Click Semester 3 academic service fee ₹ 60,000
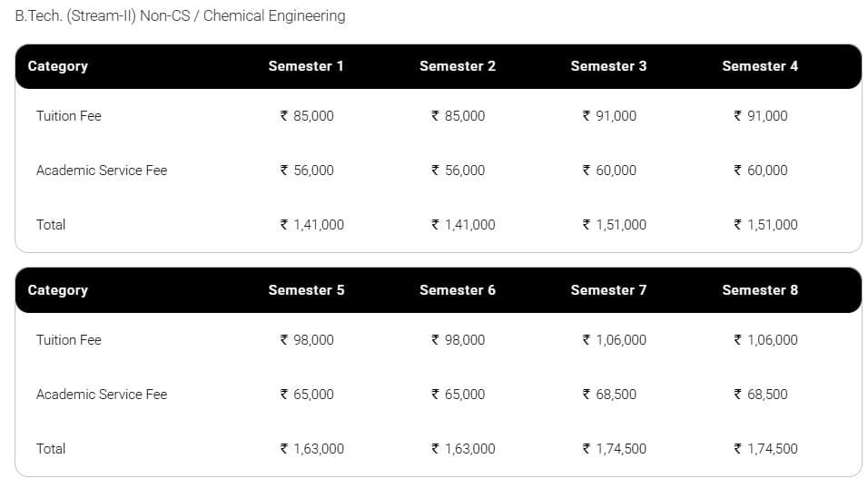The width and height of the screenshot is (868, 478). pos(609,171)
